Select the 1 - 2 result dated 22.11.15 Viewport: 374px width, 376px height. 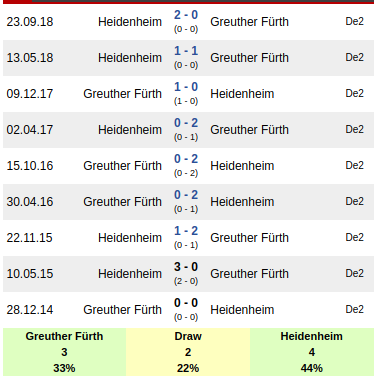[x=186, y=231]
